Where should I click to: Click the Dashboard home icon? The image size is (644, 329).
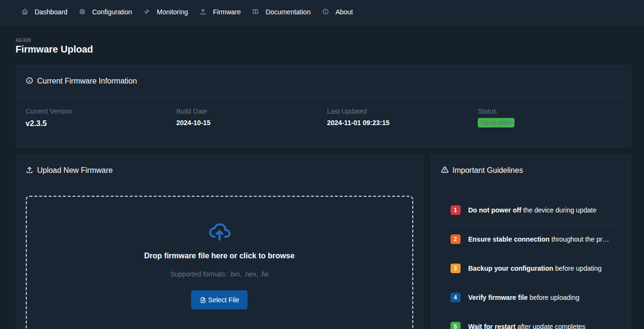[x=25, y=12]
